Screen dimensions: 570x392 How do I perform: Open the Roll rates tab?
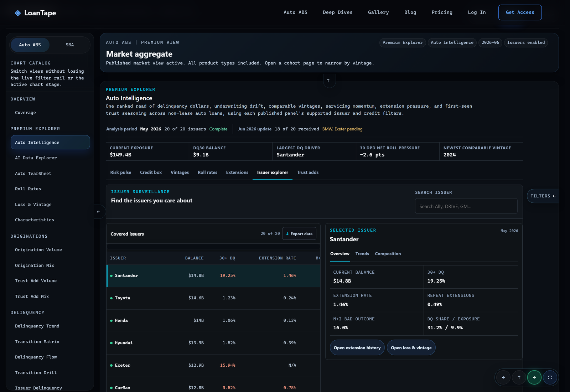(x=207, y=172)
